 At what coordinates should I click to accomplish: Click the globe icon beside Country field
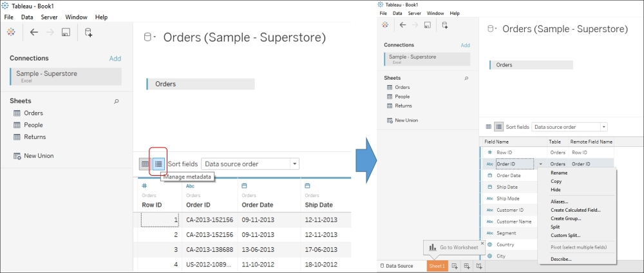(x=489, y=244)
